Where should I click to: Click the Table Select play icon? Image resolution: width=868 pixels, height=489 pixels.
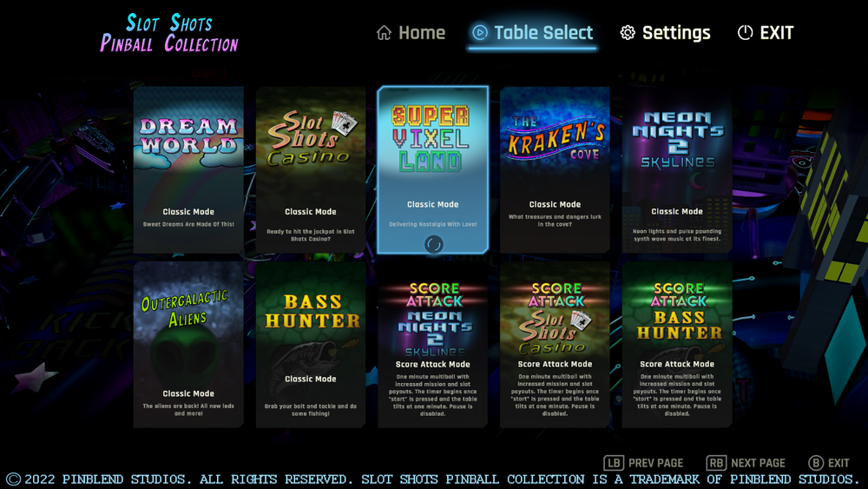[x=480, y=33]
